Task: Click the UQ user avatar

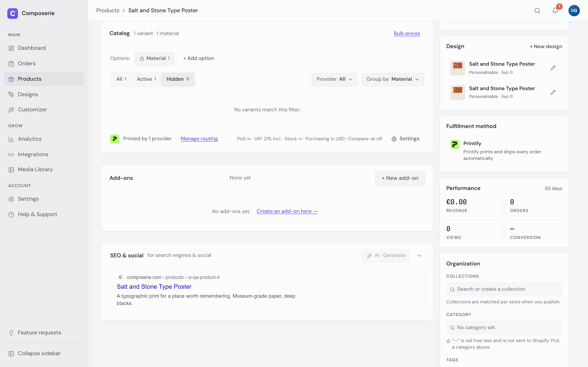Action: [x=574, y=11]
